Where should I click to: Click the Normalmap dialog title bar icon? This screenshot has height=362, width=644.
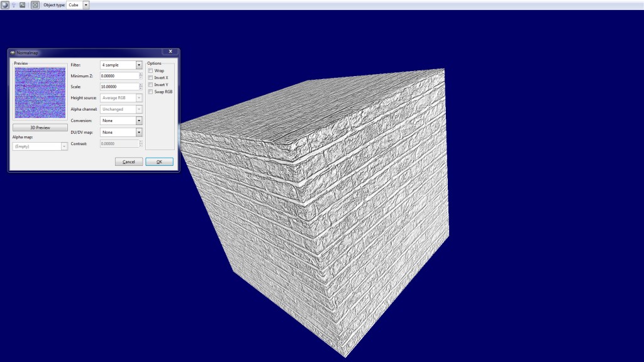click(13, 53)
